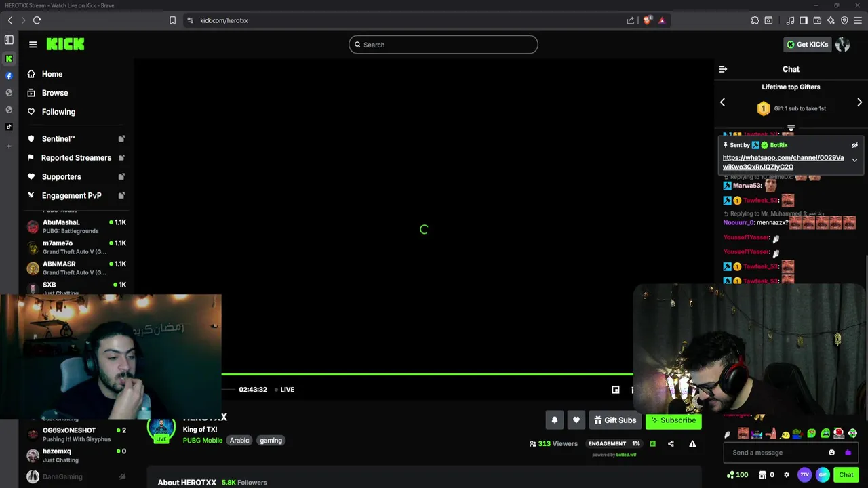
Task: Open chat settings gear
Action: click(x=787, y=475)
